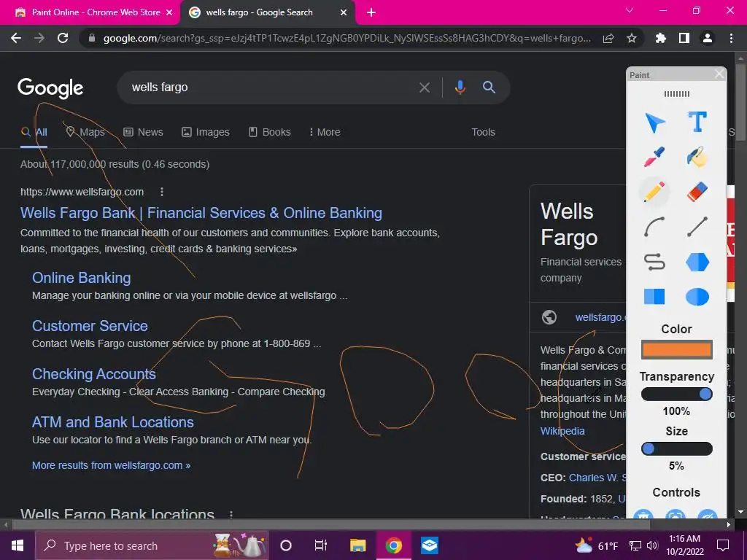
Task: Close the Paint panel
Action: pyautogui.click(x=719, y=74)
